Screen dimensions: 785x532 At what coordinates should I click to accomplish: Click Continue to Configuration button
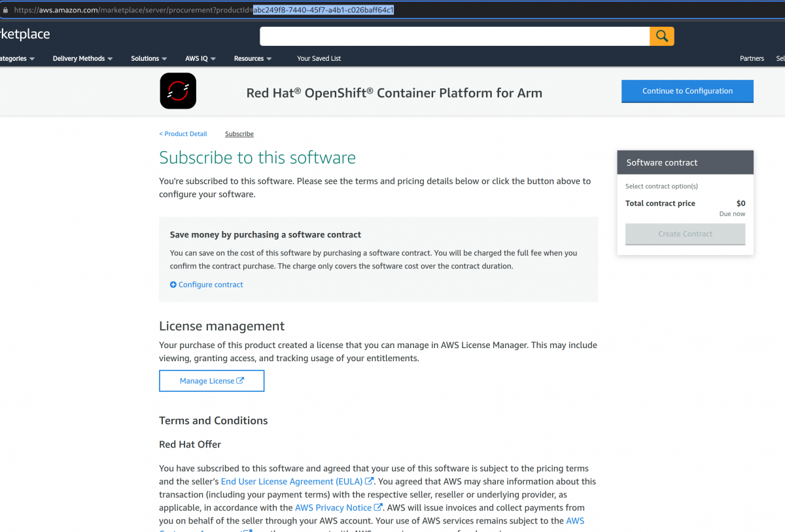[x=687, y=91]
